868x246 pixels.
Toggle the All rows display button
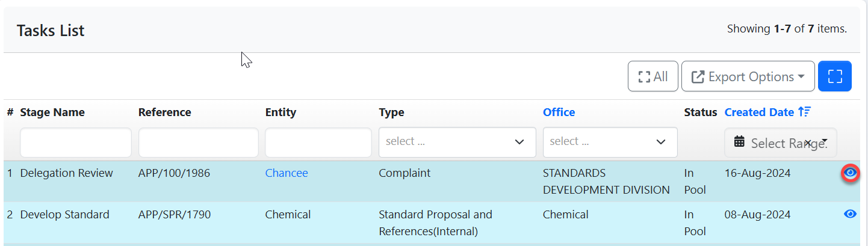point(653,76)
